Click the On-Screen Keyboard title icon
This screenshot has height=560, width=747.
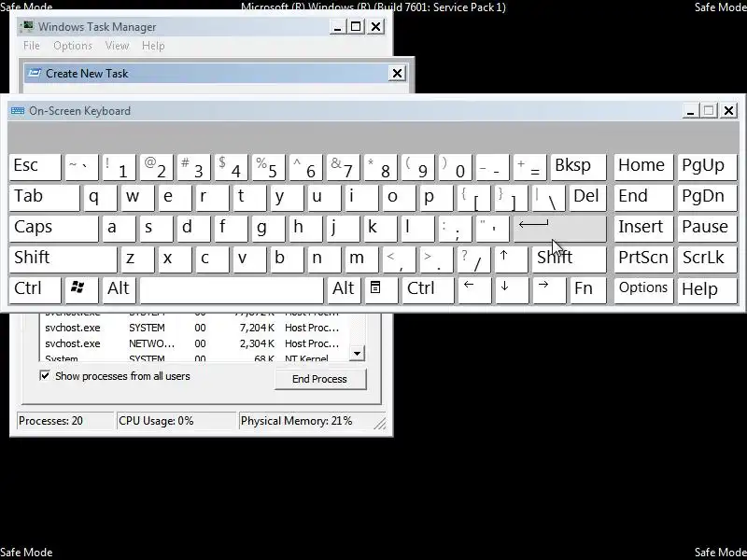(x=18, y=111)
